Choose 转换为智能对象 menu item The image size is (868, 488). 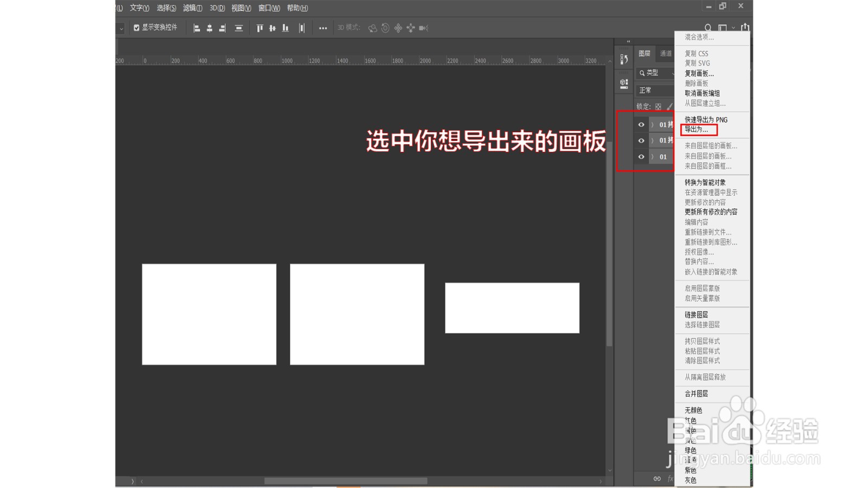click(705, 183)
